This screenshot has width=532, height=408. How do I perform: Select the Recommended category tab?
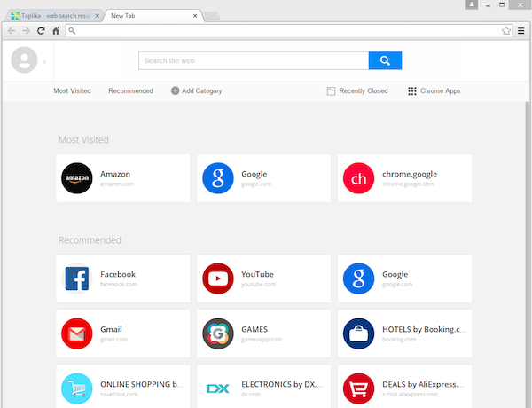pyautogui.click(x=130, y=90)
